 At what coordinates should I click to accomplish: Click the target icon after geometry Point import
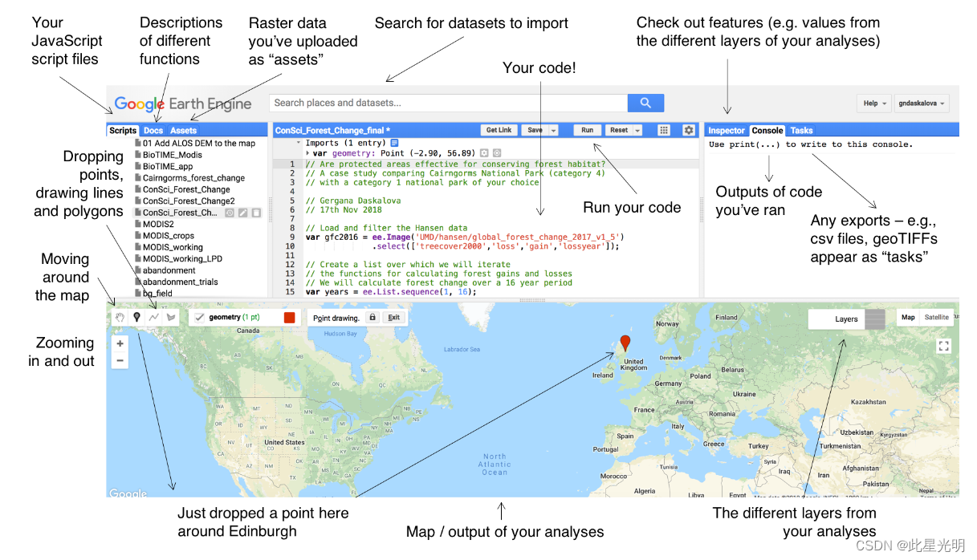tap(497, 152)
